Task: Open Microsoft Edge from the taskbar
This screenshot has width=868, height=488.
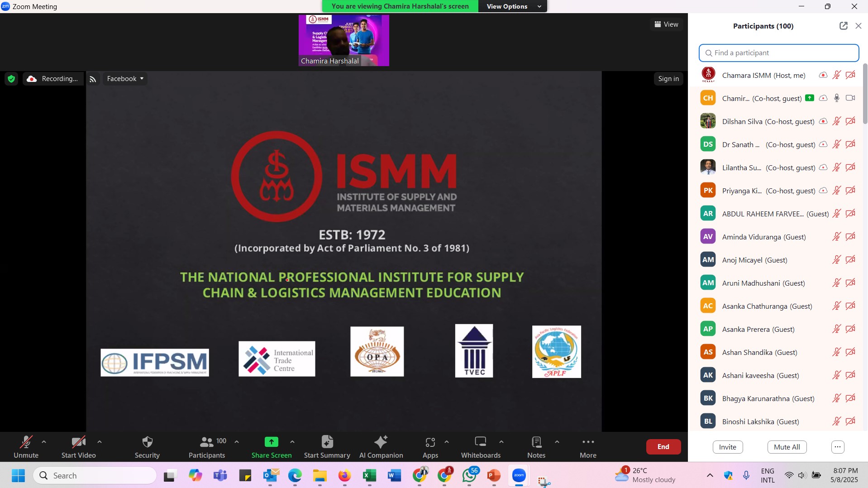Action: (x=295, y=476)
